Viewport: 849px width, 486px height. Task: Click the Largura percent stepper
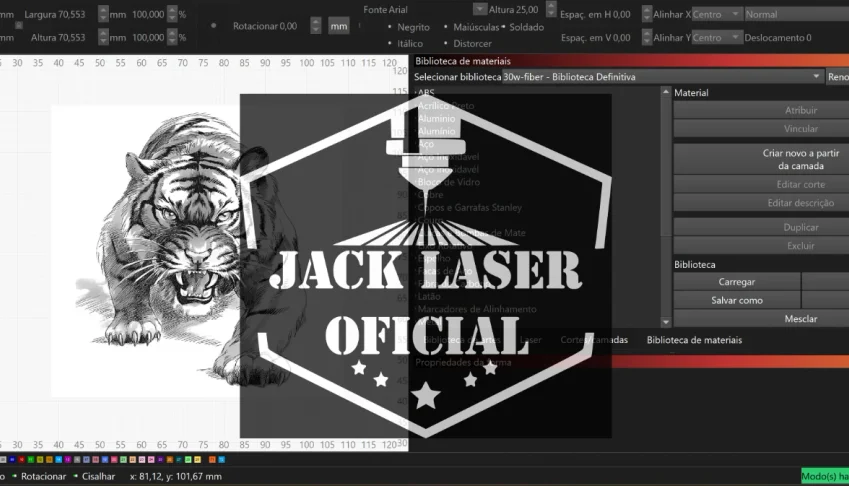coord(172,14)
